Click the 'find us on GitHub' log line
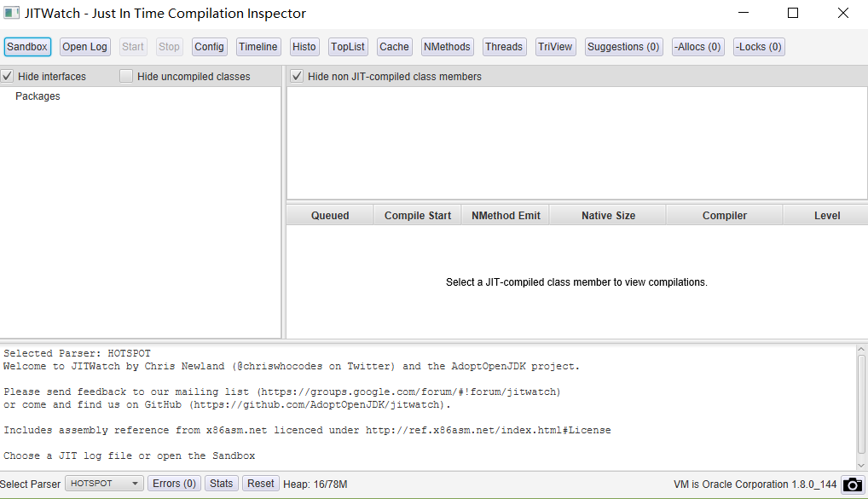This screenshot has height=499, width=868. pyautogui.click(x=227, y=405)
